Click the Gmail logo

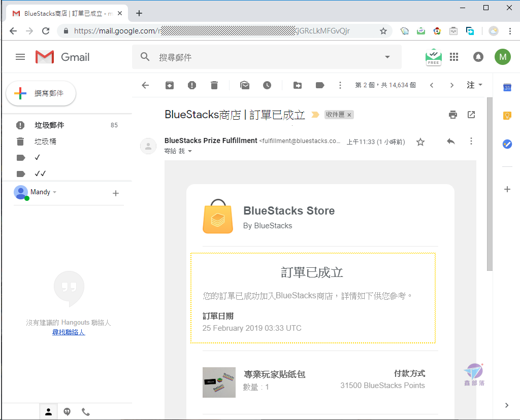pyautogui.click(x=62, y=57)
